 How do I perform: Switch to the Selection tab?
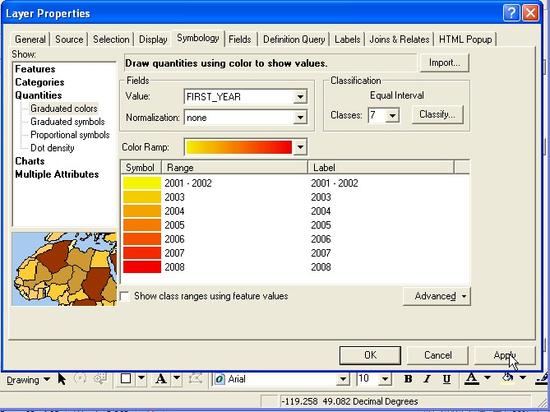pos(111,39)
